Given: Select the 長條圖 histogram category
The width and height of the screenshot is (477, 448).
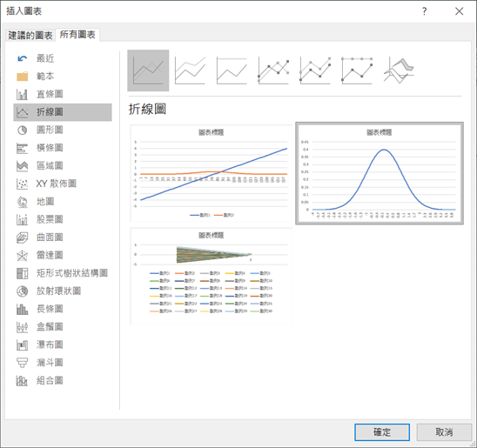Looking at the screenshot, I should coord(63,309).
